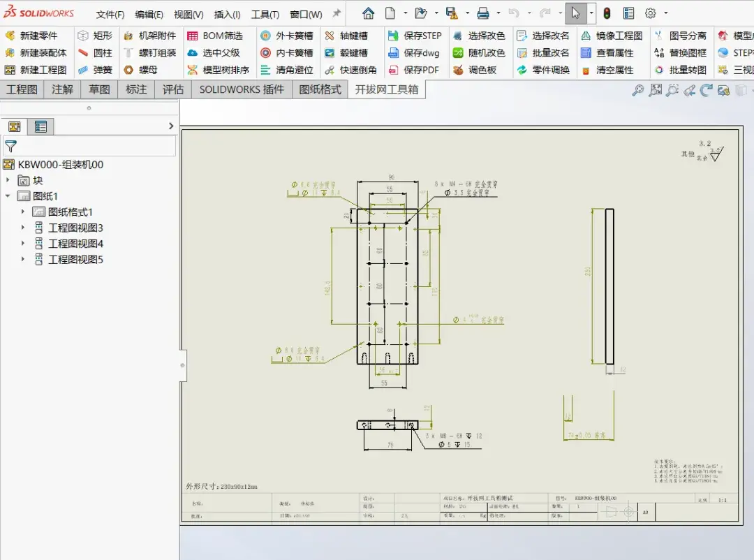Click the Redo arrow icon
This screenshot has height=560, width=754.
click(545, 13)
